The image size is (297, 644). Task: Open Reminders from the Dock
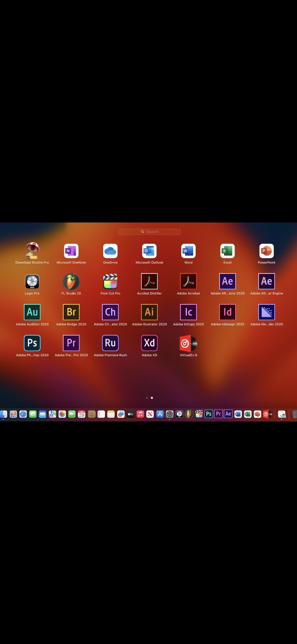coord(101,414)
